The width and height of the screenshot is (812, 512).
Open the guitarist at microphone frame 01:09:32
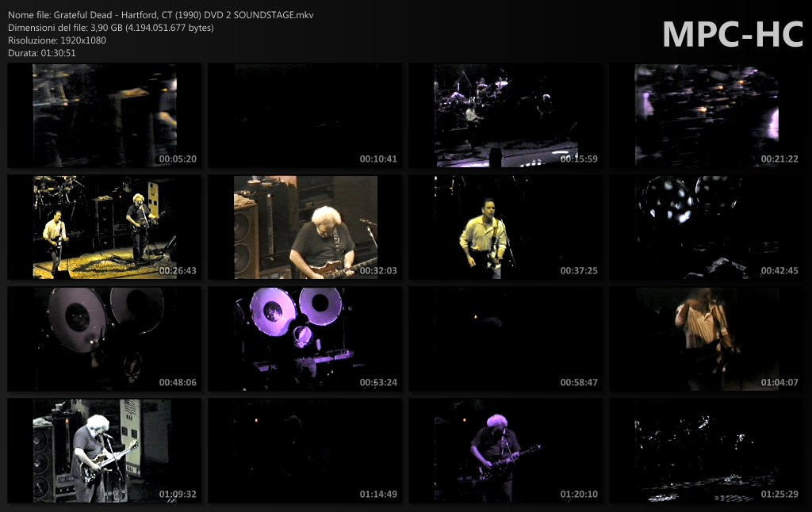click(104, 451)
